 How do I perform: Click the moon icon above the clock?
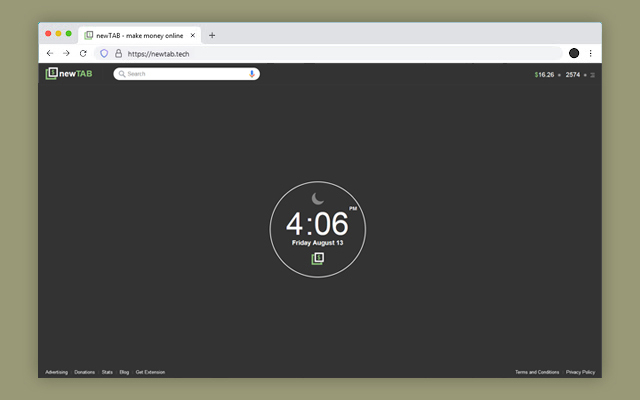pyautogui.click(x=318, y=199)
